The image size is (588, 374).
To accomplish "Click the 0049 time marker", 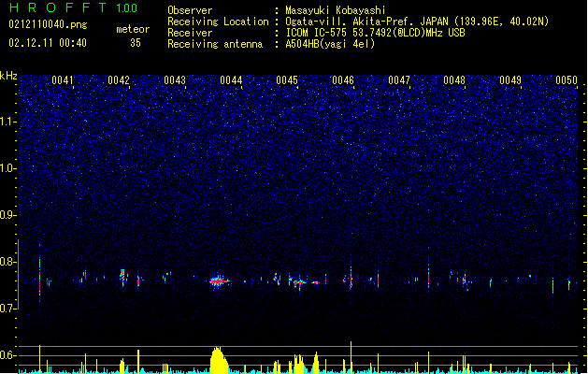I will click(x=510, y=80).
